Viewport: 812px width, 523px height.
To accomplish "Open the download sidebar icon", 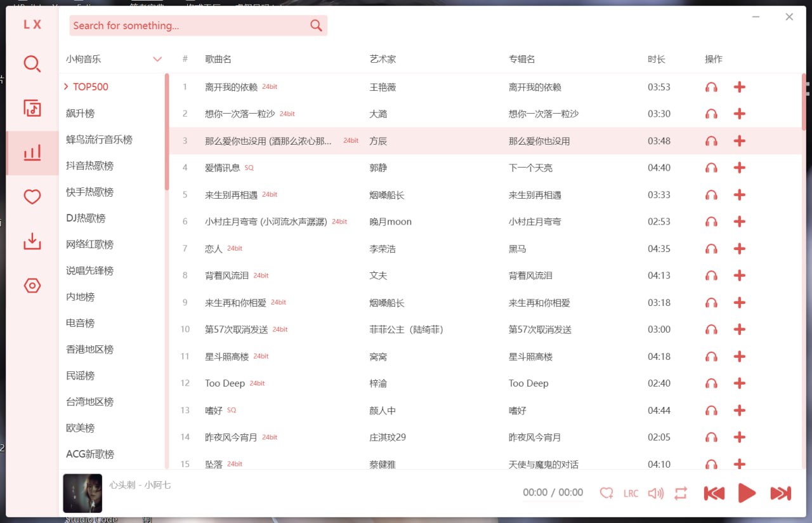I will [x=32, y=241].
